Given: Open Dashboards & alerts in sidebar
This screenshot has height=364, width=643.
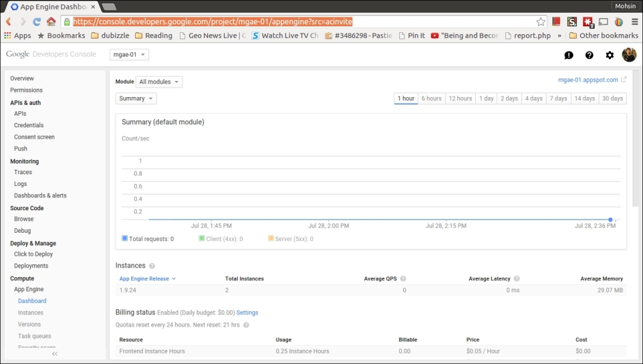Looking at the screenshot, I should point(40,196).
